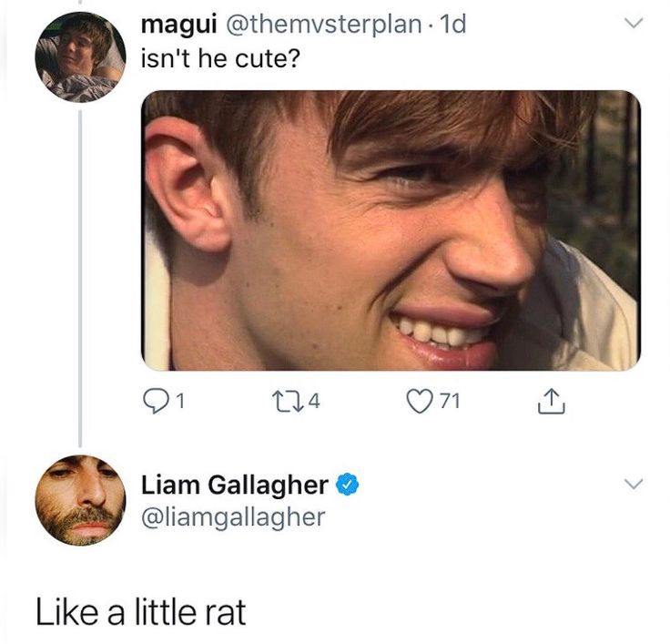This screenshot has width=670, height=644.
Task: Click the blue verified badge
Action: tap(348, 484)
